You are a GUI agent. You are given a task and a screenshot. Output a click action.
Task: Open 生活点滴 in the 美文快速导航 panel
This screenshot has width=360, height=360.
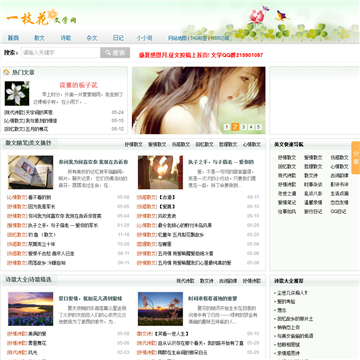(x=340, y=193)
